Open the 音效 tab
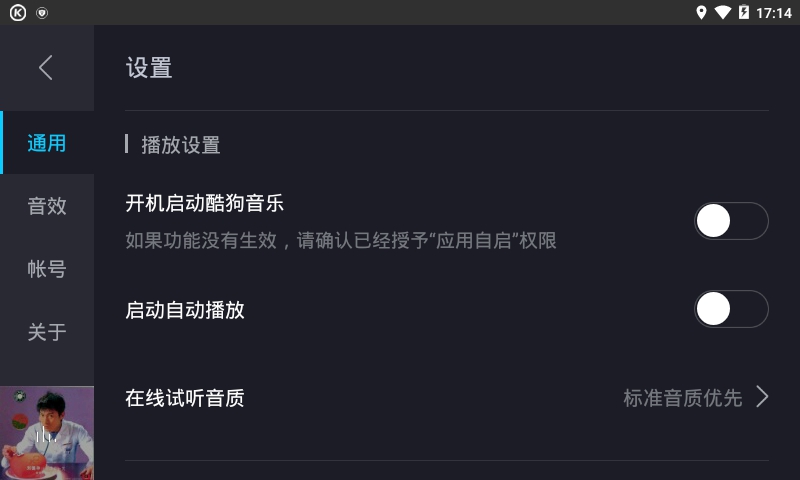Screen dimensions: 800x480 (x=47, y=206)
